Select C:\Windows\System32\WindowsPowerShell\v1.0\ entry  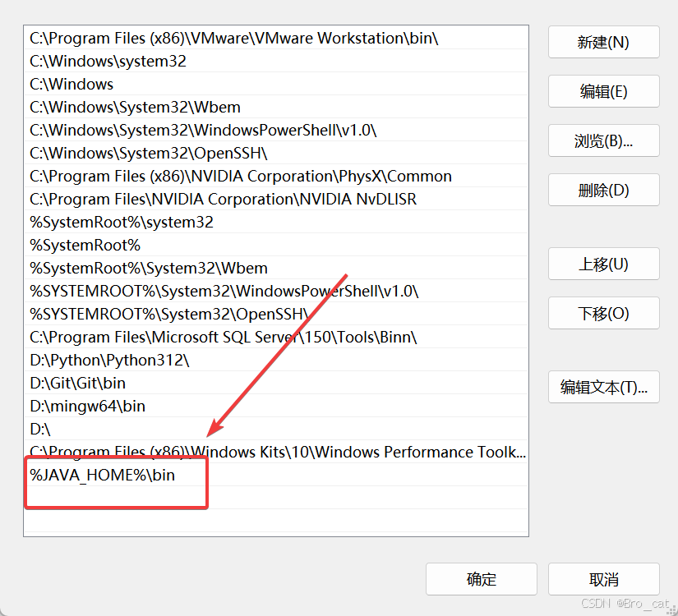pyautogui.click(x=276, y=130)
